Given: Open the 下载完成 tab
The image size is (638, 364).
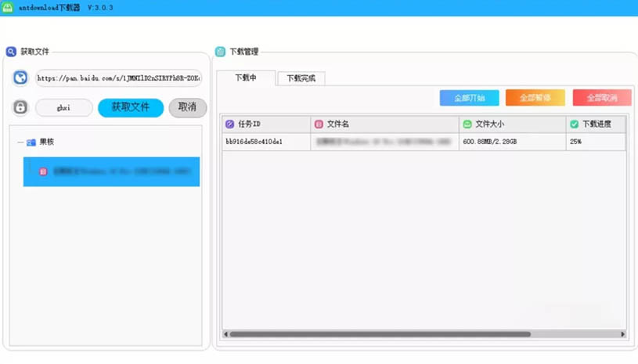Looking at the screenshot, I should click(x=301, y=79).
